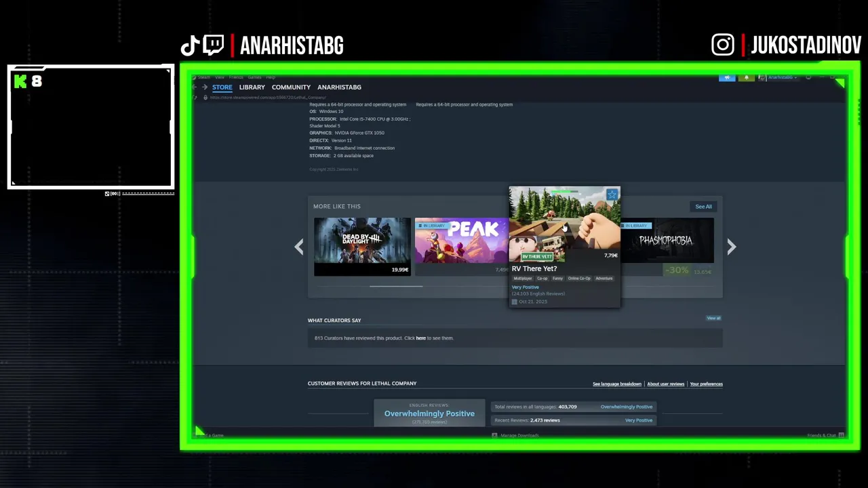868x488 pixels.
Task: Open See language breakdown link
Action: (x=617, y=384)
